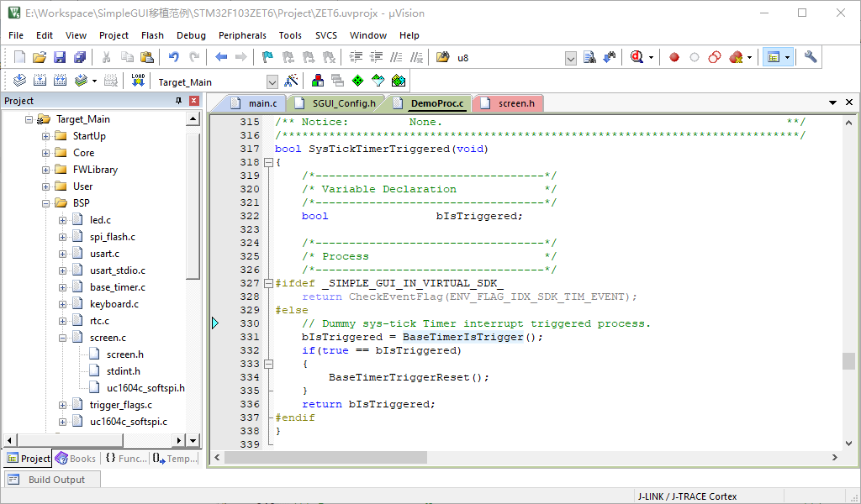Build the target files
The height and width of the screenshot is (504, 861).
pos(40,81)
